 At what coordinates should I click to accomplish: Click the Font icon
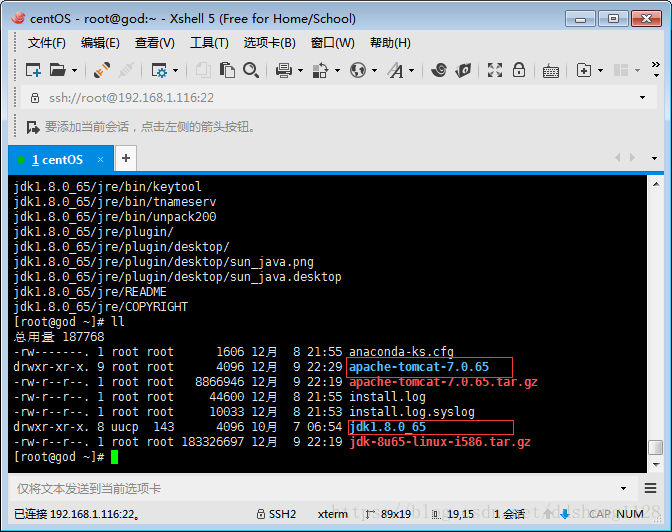396,70
